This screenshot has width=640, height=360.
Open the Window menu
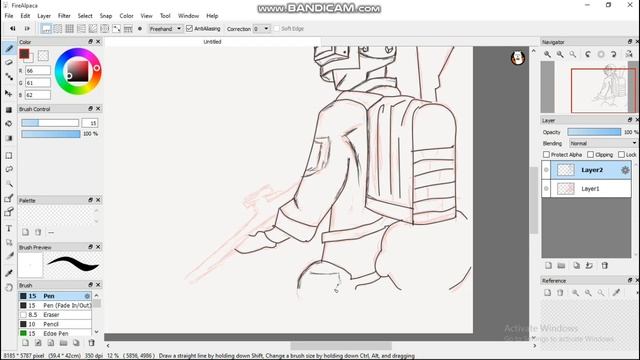pyautogui.click(x=188, y=16)
